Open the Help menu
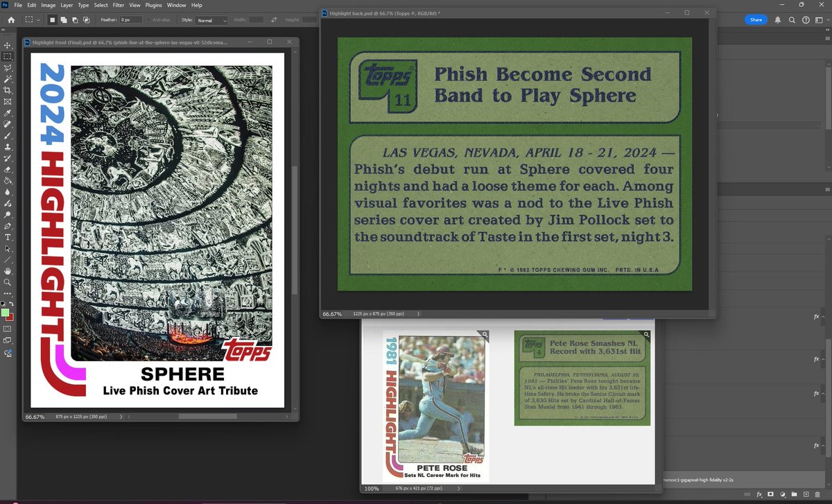 [197, 5]
